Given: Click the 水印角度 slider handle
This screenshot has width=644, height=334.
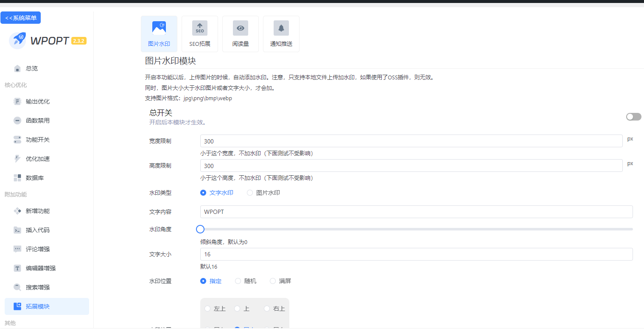Looking at the screenshot, I should coord(200,229).
